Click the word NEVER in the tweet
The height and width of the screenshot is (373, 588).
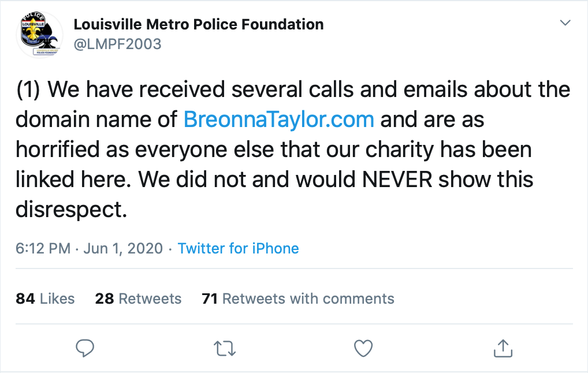click(x=397, y=180)
